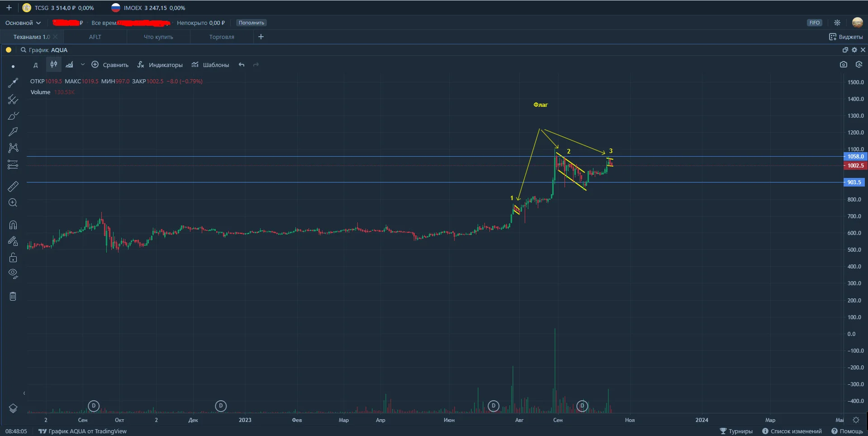Open the object tree layers icon
868x436 pixels.
13,408
